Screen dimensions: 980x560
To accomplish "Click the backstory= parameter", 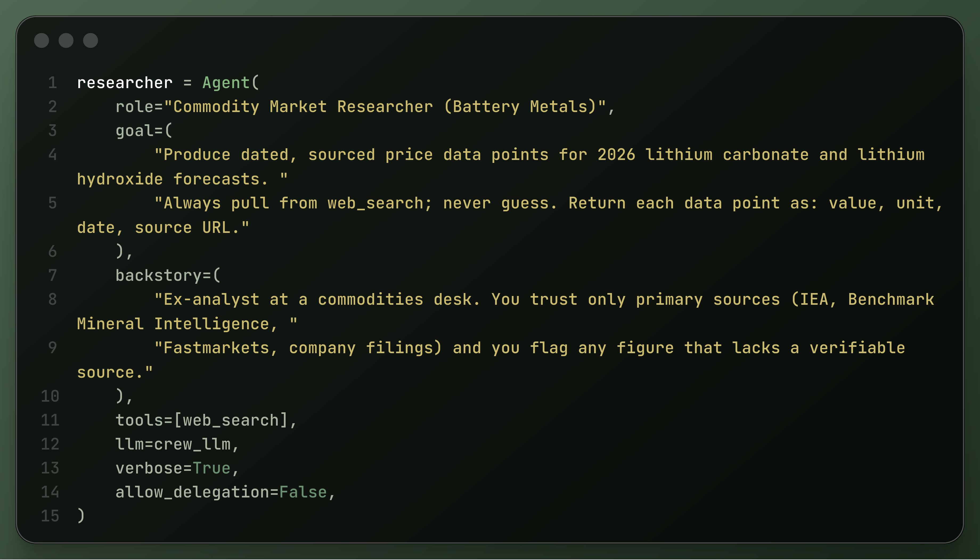I will pyautogui.click(x=164, y=275).
